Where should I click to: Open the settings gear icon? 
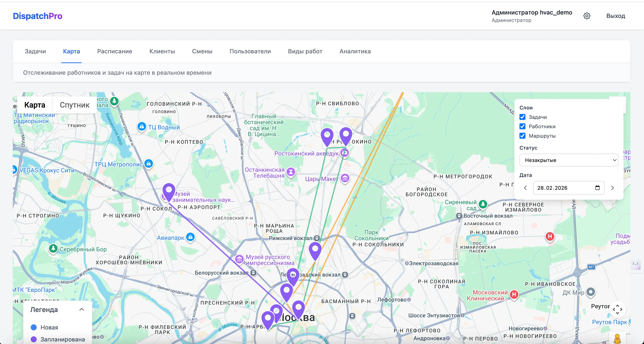(587, 16)
